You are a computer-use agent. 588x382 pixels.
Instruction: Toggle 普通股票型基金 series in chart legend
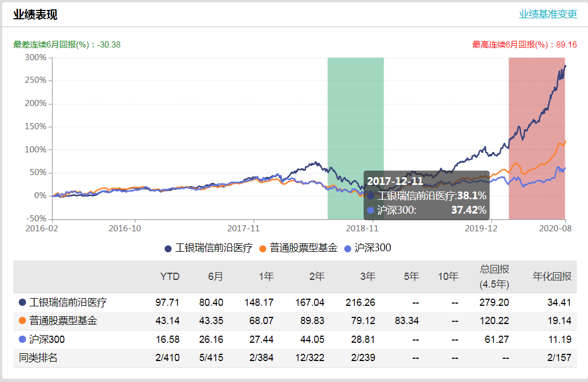coord(298,248)
